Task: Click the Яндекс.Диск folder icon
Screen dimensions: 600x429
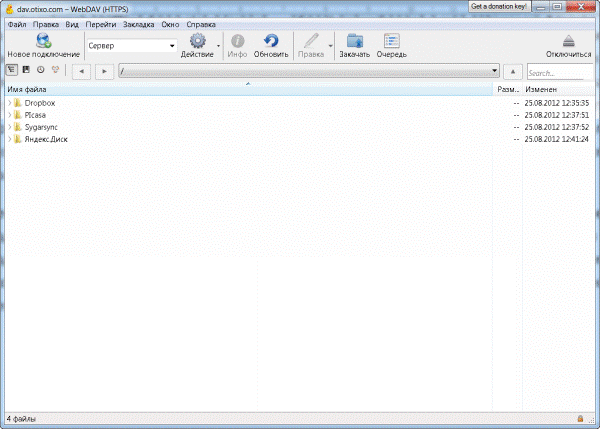Action: [18, 139]
